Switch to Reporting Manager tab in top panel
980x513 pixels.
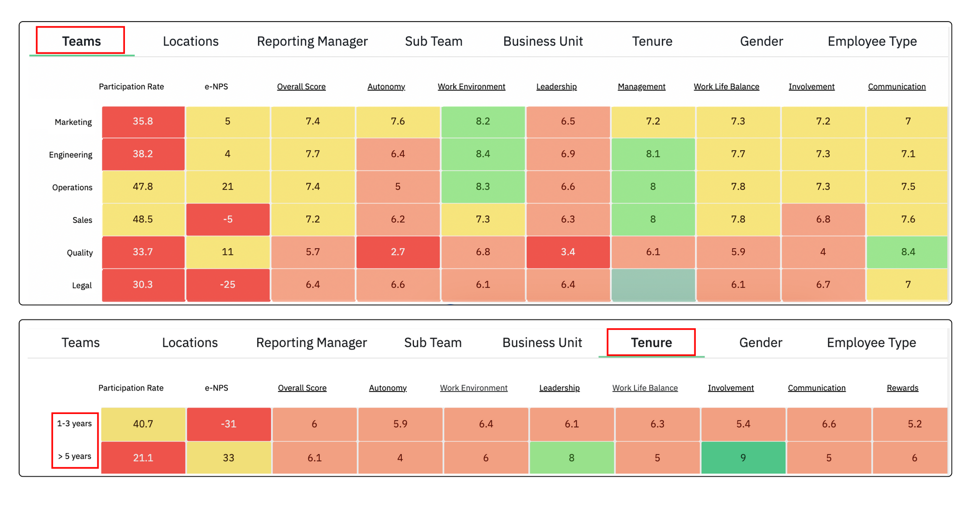pos(312,41)
